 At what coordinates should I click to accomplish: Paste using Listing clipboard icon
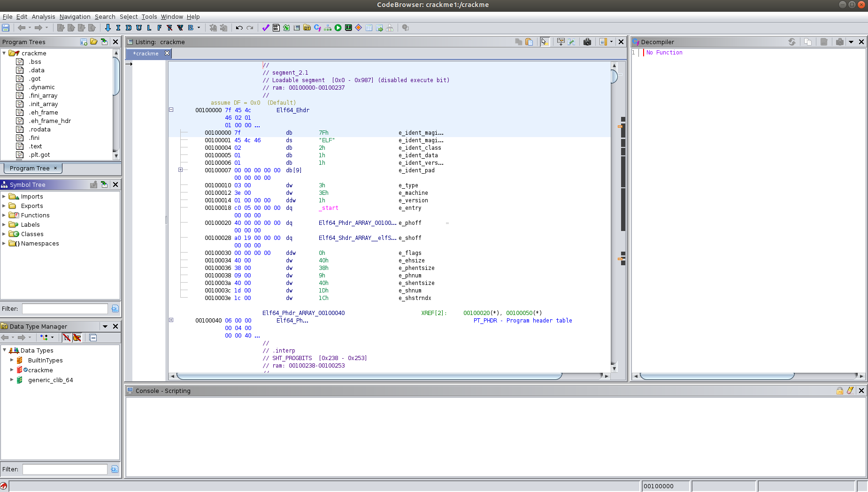pos(529,42)
